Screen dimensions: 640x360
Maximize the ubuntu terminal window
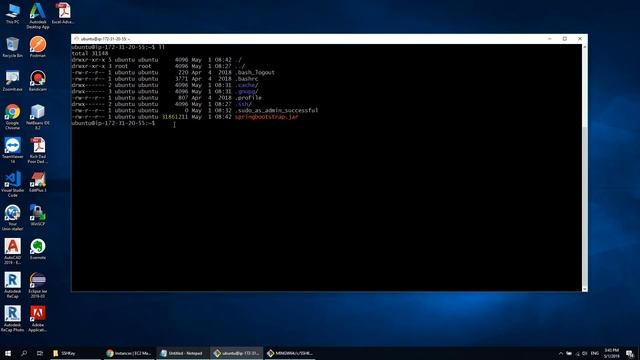tap(564, 39)
